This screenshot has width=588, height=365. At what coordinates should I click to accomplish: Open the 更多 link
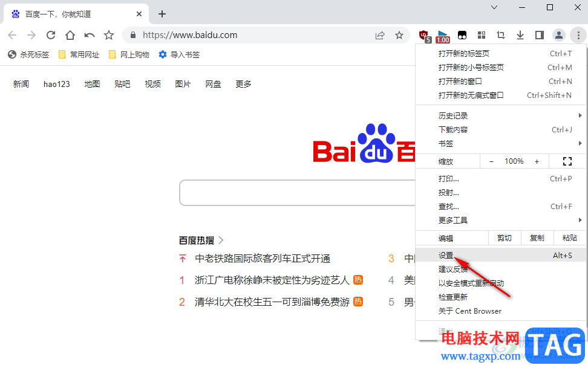click(243, 84)
